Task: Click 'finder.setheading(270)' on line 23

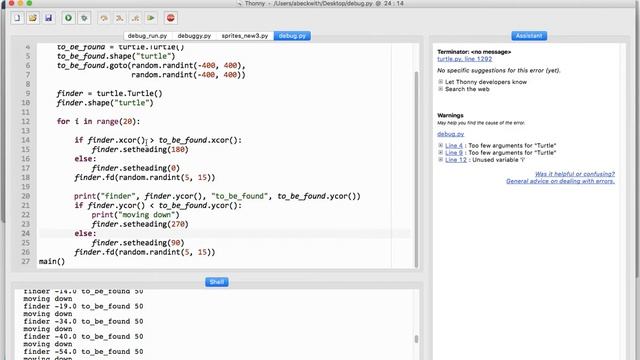Action: (x=140, y=224)
